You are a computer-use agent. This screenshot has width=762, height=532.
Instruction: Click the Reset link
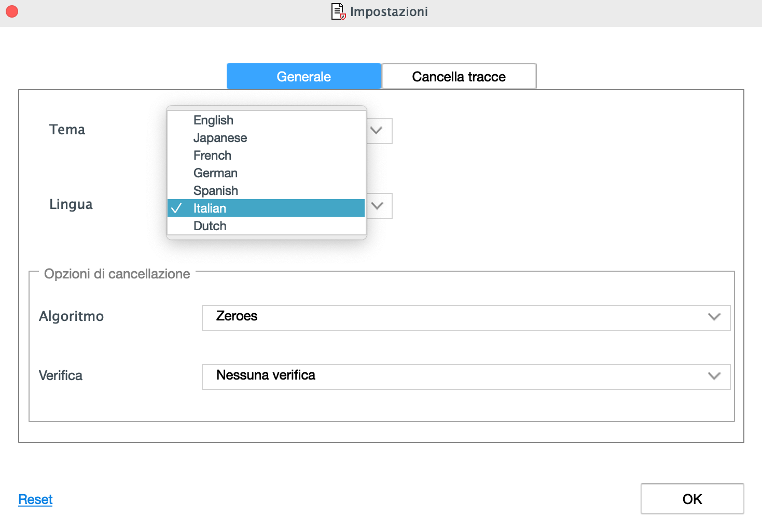35,499
